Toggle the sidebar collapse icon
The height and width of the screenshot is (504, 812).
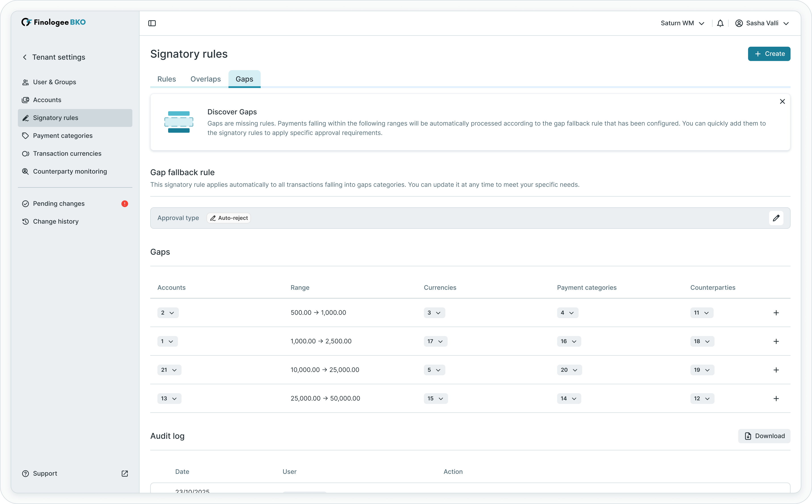pyautogui.click(x=152, y=23)
